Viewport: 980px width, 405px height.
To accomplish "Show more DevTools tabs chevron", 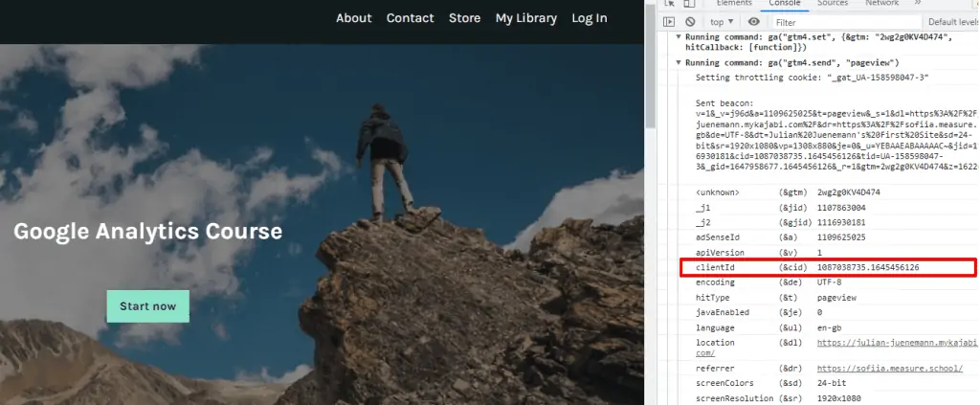I will (x=917, y=4).
